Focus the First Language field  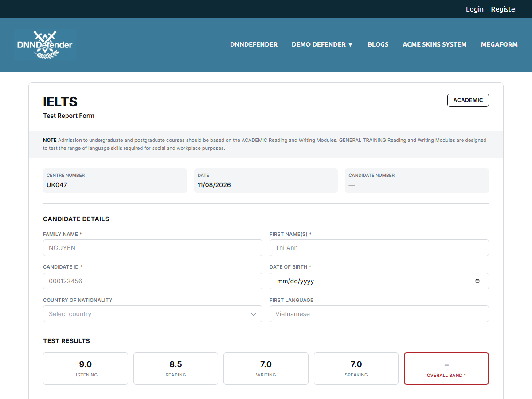click(x=379, y=314)
